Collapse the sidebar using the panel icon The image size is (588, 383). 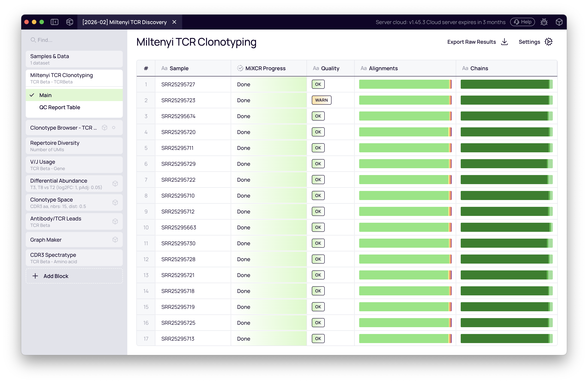point(55,22)
